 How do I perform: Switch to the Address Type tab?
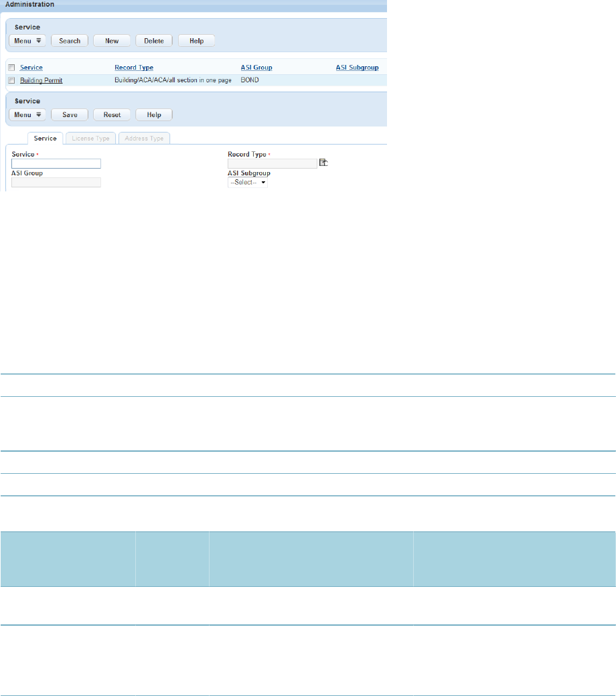144,139
